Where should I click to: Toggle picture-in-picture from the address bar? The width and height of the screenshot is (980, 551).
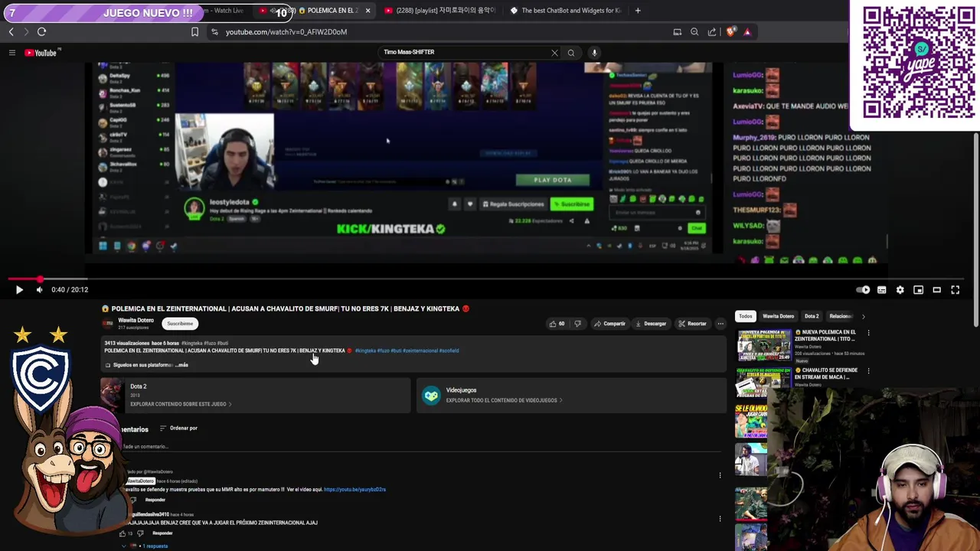pyautogui.click(x=678, y=32)
